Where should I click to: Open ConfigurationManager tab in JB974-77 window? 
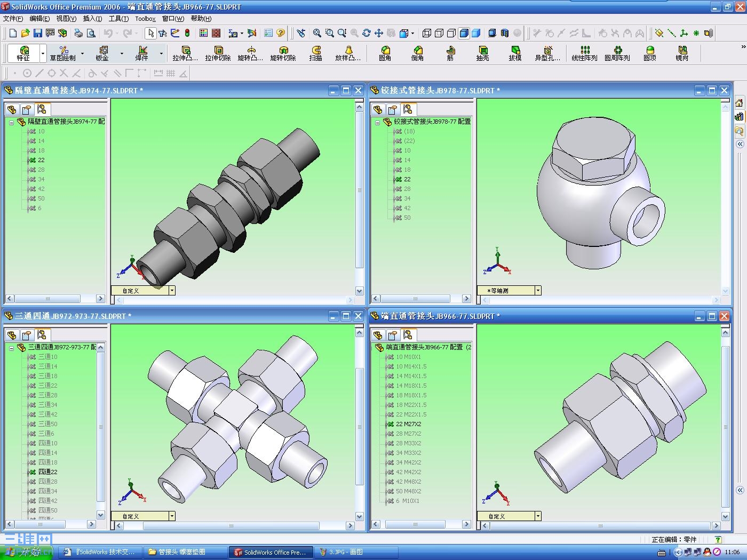(42, 109)
